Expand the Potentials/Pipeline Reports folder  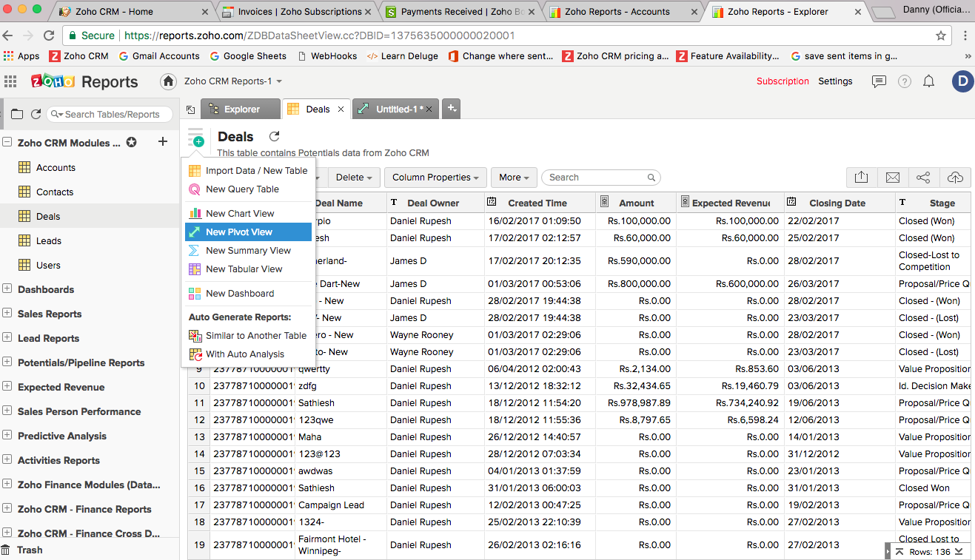coord(7,362)
